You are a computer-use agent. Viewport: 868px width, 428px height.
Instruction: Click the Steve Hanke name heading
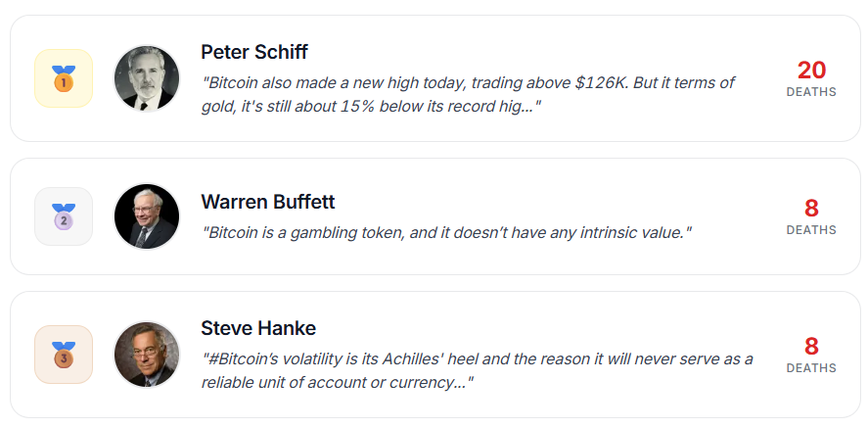[258, 328]
